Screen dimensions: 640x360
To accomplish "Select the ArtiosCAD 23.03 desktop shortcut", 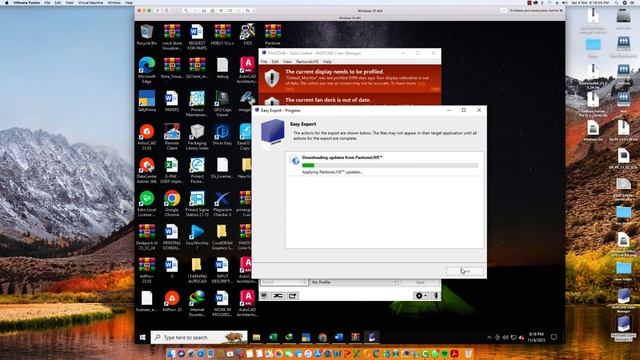I will point(147,137).
